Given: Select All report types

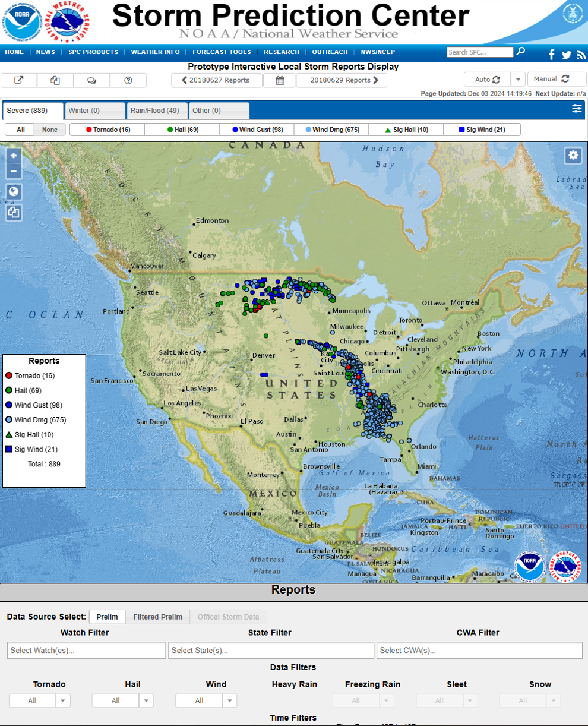Looking at the screenshot, I should [20, 130].
